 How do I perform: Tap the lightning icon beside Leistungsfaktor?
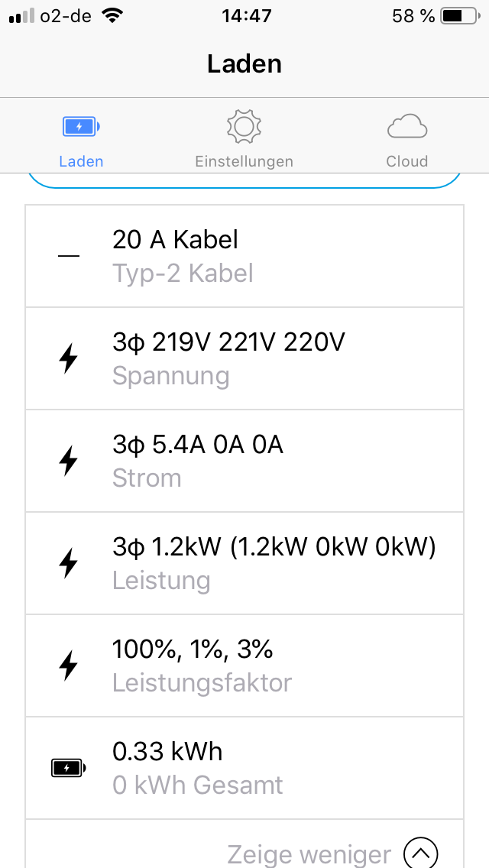[x=69, y=666]
